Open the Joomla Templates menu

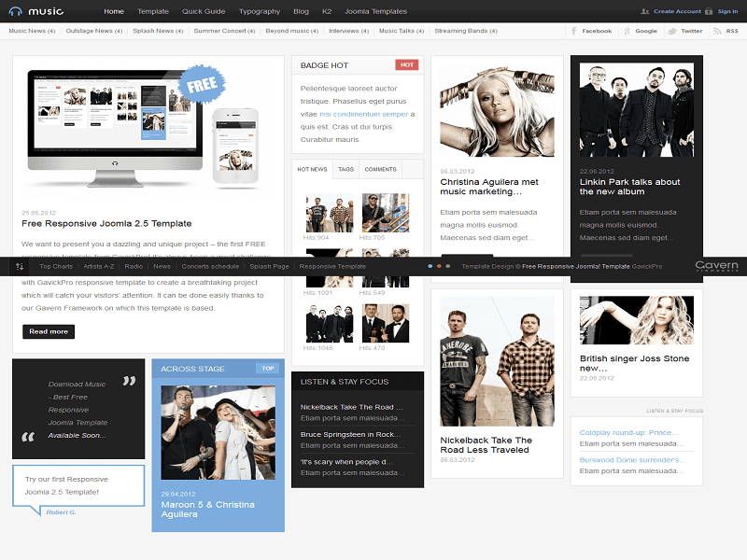point(376,11)
